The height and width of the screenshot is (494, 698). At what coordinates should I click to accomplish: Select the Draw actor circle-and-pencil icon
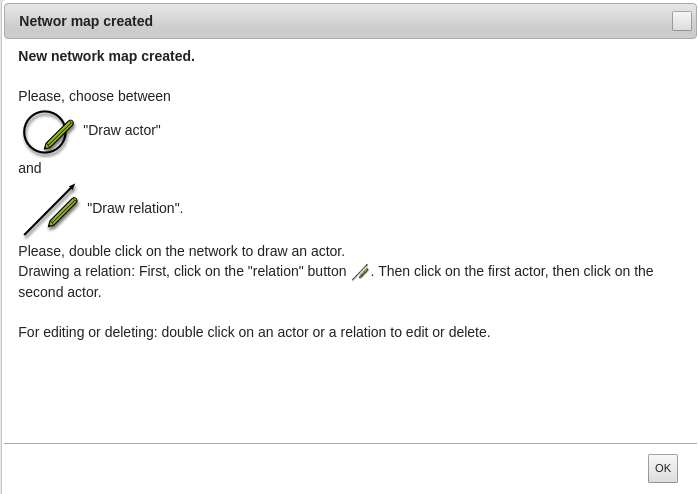49,132
